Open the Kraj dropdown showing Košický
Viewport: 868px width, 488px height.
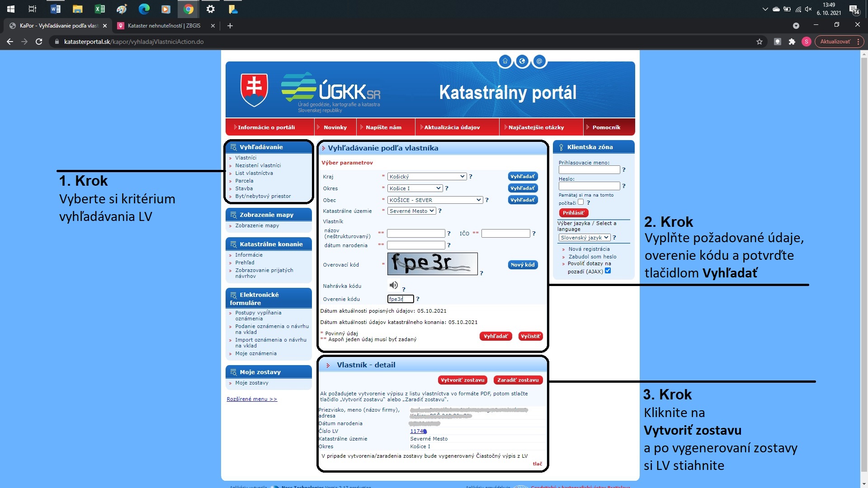point(427,177)
